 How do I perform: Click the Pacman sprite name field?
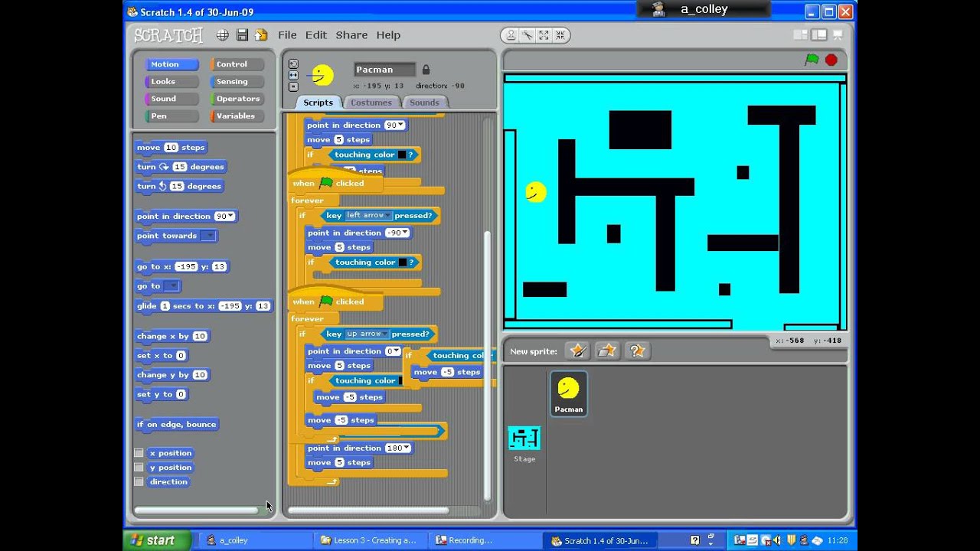pyautogui.click(x=384, y=70)
